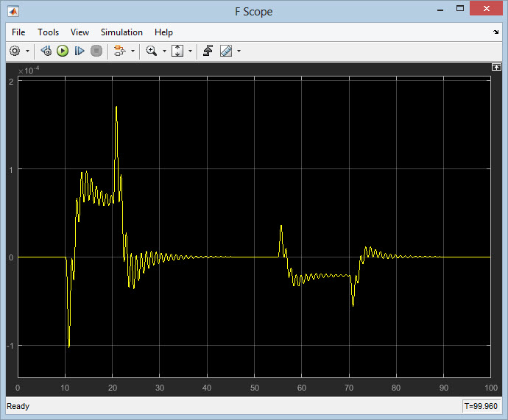This screenshot has width=508, height=420.
Task: Click the Step Back button
Action: (x=46, y=51)
